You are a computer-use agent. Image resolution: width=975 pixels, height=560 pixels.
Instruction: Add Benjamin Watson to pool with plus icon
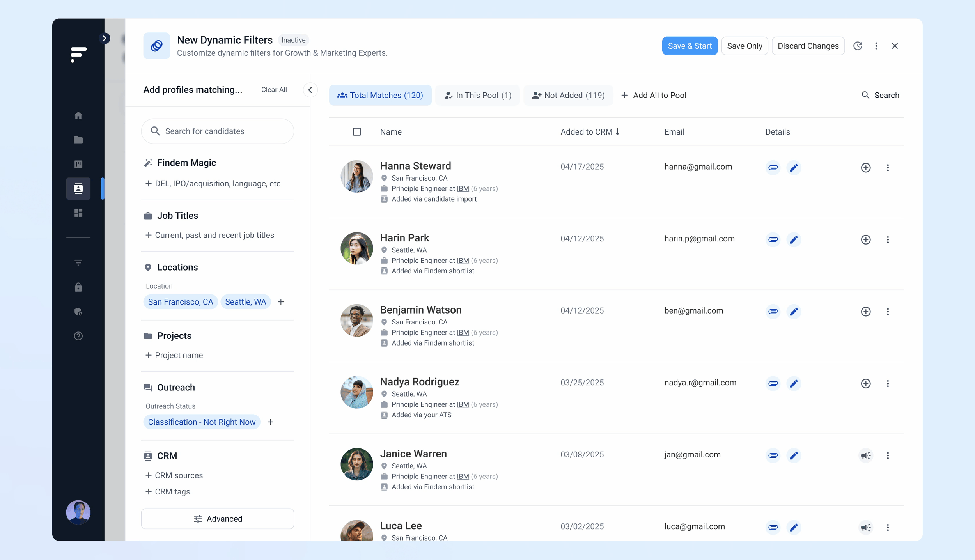(865, 312)
